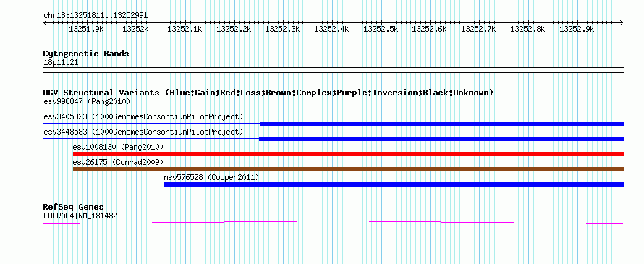Open variant esv998847 (Pang2010) label
Viewport: 644px width, 264px height.
click(87, 101)
